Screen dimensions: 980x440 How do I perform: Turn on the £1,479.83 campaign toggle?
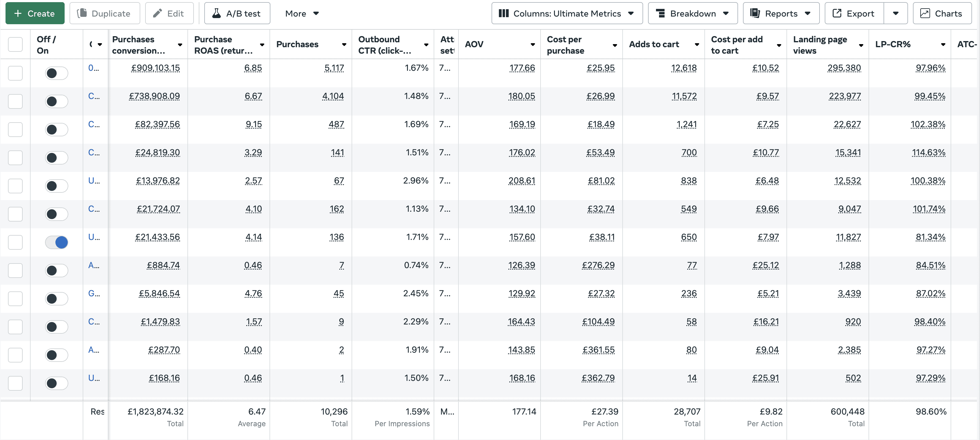click(x=57, y=327)
